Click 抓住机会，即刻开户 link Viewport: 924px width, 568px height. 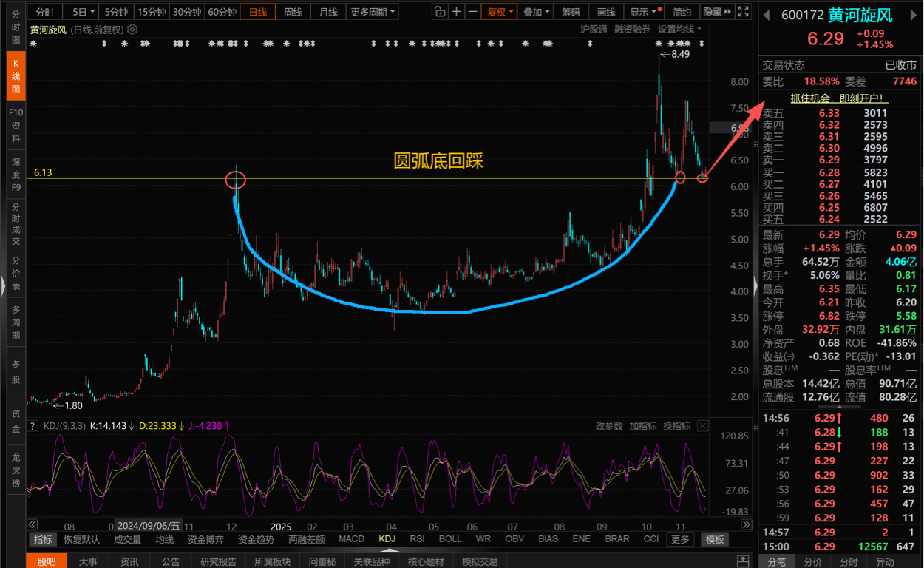(838, 98)
